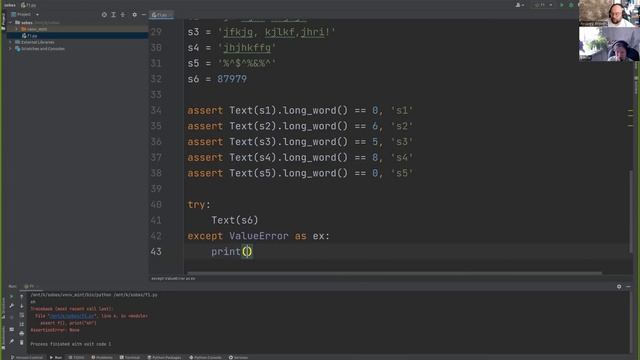Rerun program with green arrow in Run panel
640x360 pixels.
point(11,297)
